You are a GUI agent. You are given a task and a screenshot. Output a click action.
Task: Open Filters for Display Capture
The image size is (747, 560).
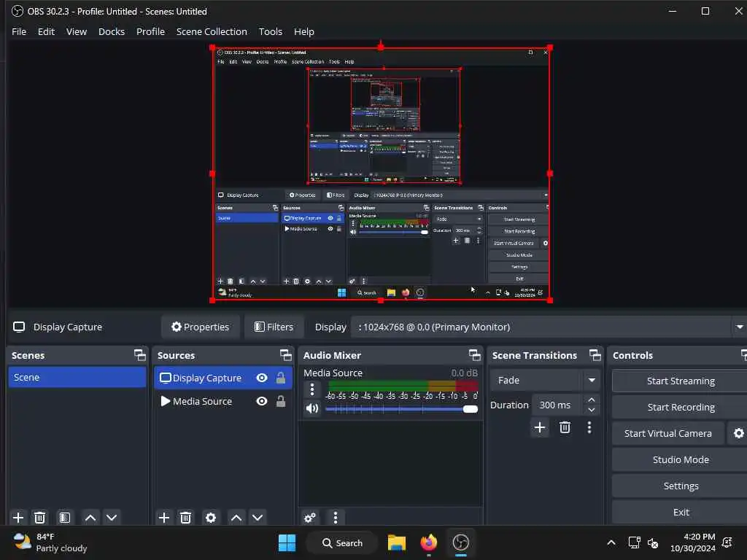(x=274, y=327)
